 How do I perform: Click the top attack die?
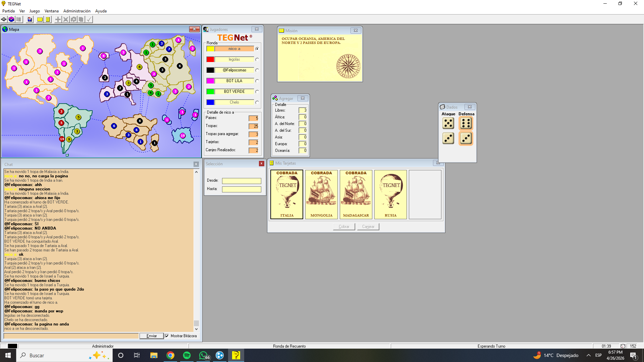click(x=448, y=123)
